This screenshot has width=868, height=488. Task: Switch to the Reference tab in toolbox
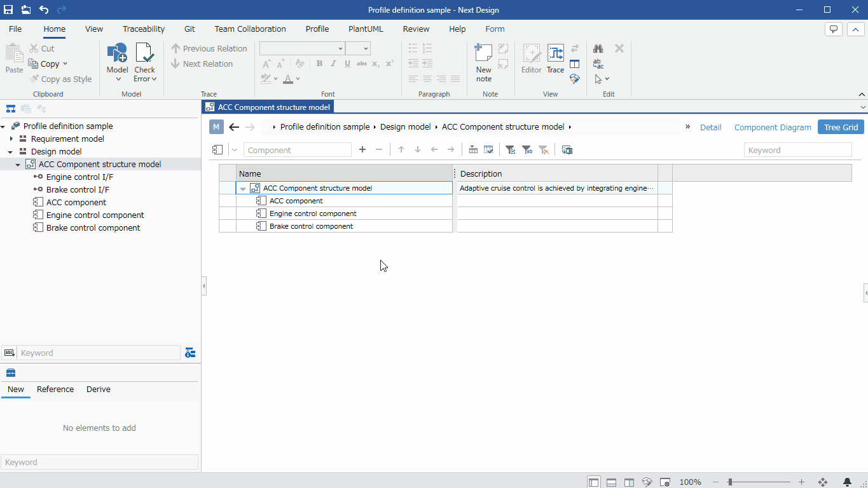[55, 389]
